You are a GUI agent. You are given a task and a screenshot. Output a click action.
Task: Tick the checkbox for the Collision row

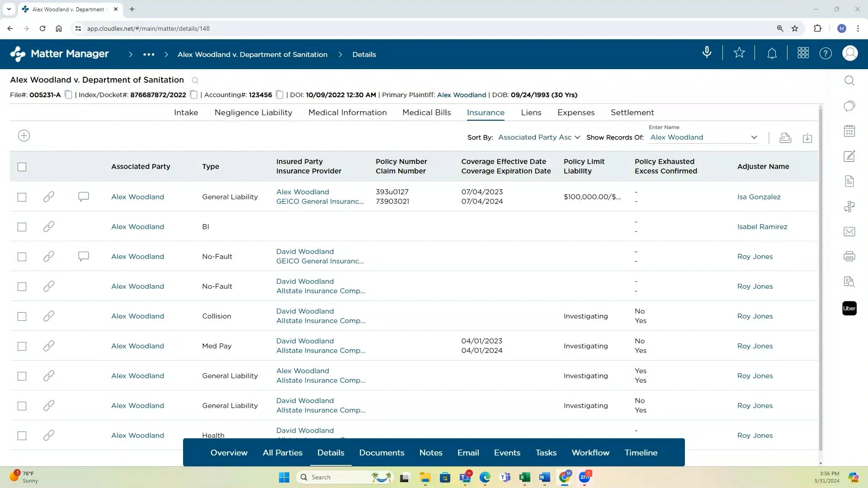(x=22, y=316)
